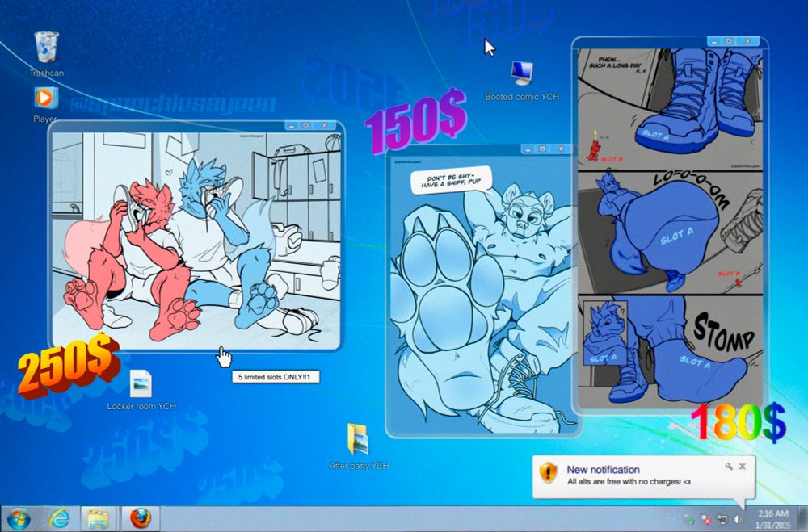The width and height of the screenshot is (808, 532).
Task: Launch Firefox from the taskbar
Action: [x=140, y=518]
